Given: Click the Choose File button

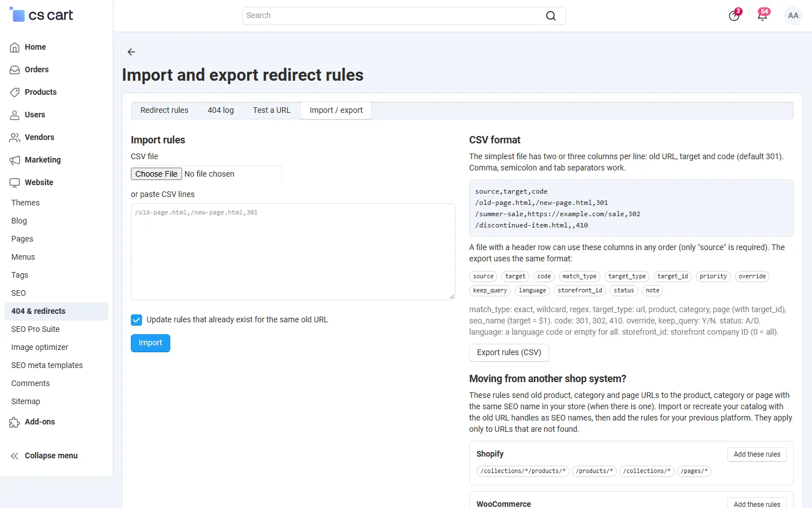Looking at the screenshot, I should [156, 174].
